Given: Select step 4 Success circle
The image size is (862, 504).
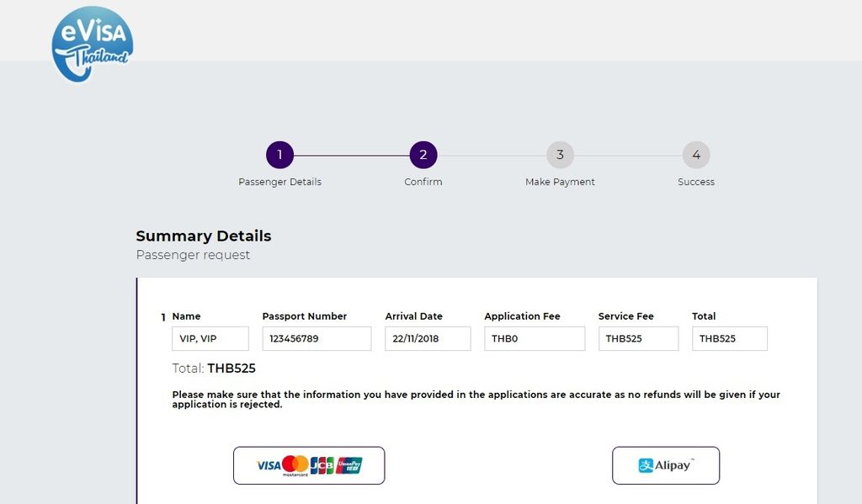Looking at the screenshot, I should [696, 155].
